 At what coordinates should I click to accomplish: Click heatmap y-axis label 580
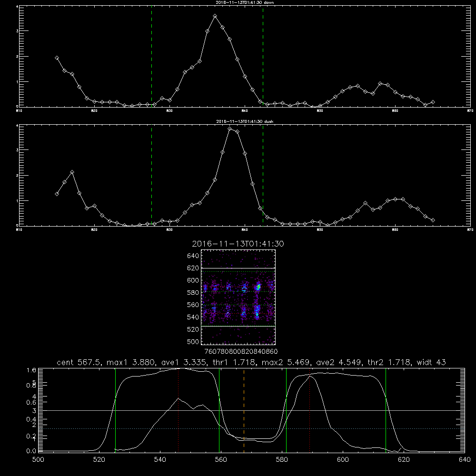193,293
